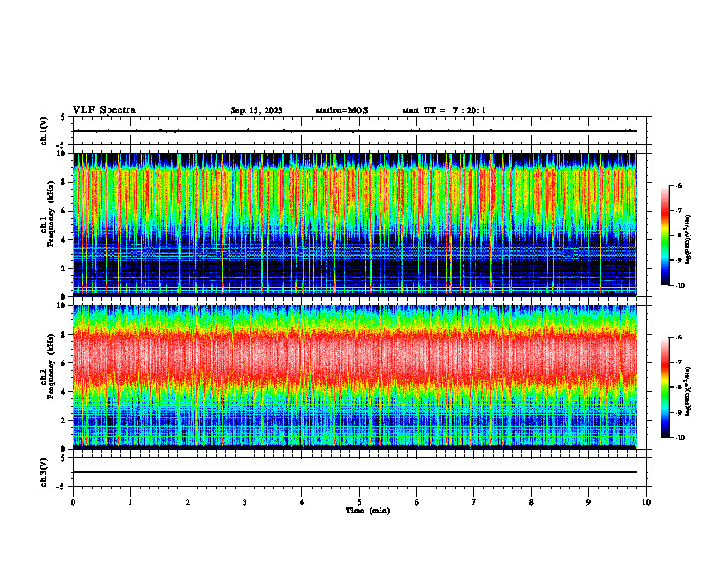Click the date text "Sep. 15, 2023"

click(x=256, y=110)
